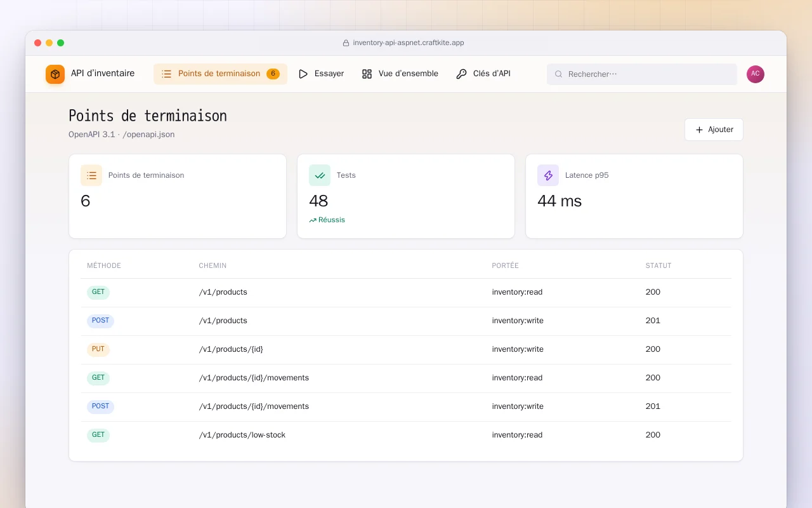Select the POST badge beside path /v1/products
The image size is (812, 508).
pyautogui.click(x=100, y=321)
